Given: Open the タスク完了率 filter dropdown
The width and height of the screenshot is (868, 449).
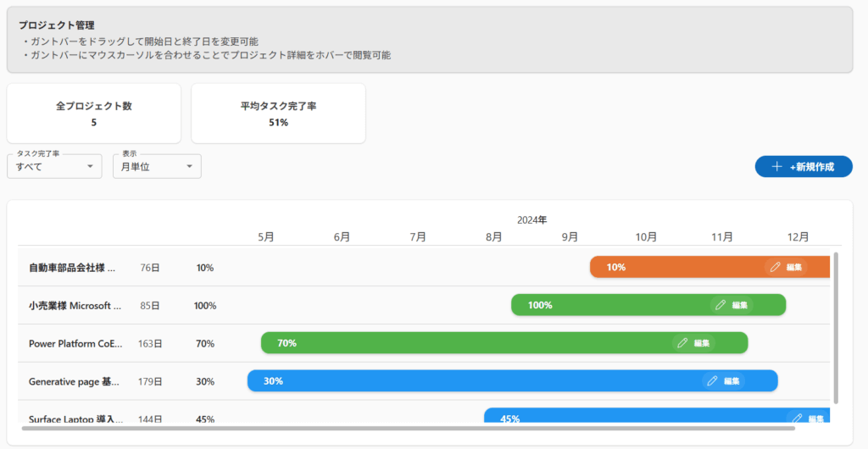Looking at the screenshot, I should pos(54,167).
